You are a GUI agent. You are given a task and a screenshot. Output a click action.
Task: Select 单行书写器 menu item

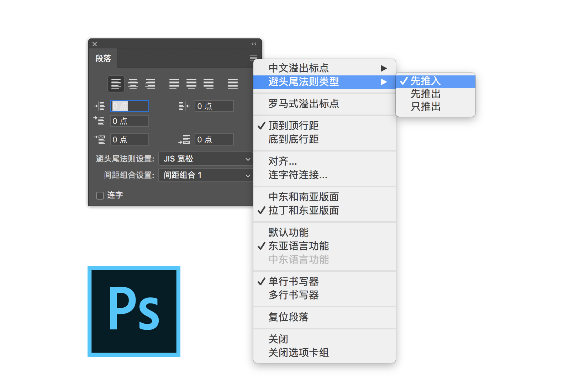(325, 281)
